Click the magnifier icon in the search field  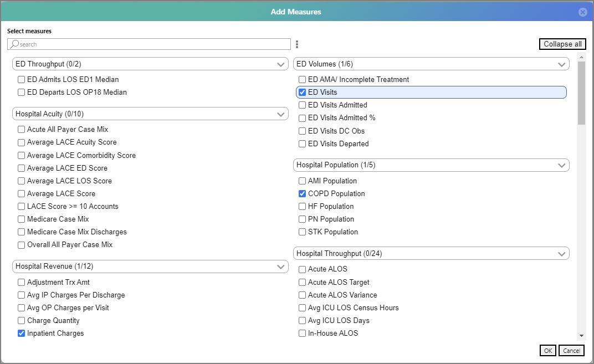[x=14, y=44]
